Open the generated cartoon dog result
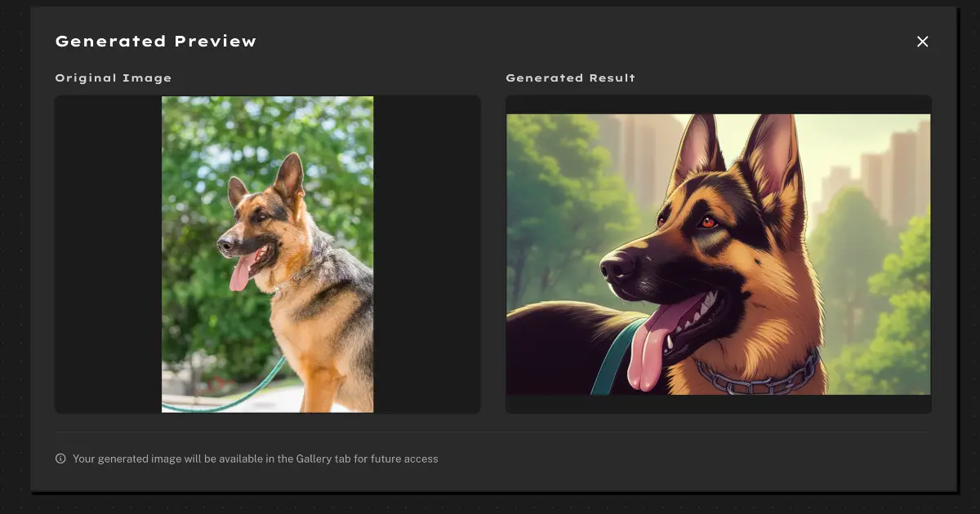 [x=718, y=254]
